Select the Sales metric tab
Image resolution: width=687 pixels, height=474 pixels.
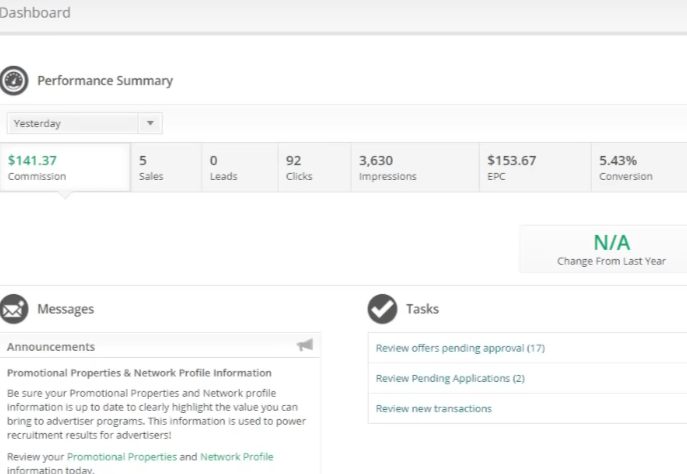164,167
